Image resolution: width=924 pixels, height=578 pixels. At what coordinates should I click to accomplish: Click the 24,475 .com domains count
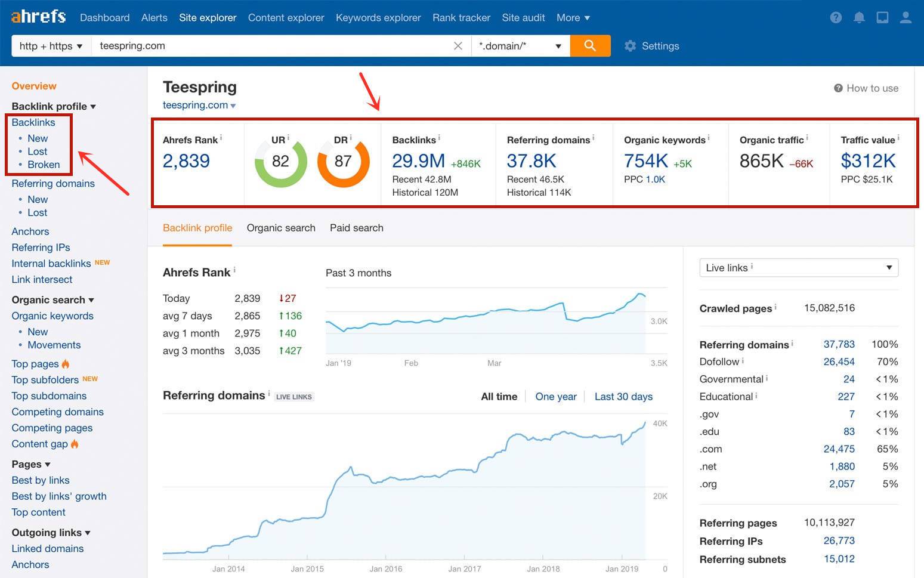coord(839,449)
